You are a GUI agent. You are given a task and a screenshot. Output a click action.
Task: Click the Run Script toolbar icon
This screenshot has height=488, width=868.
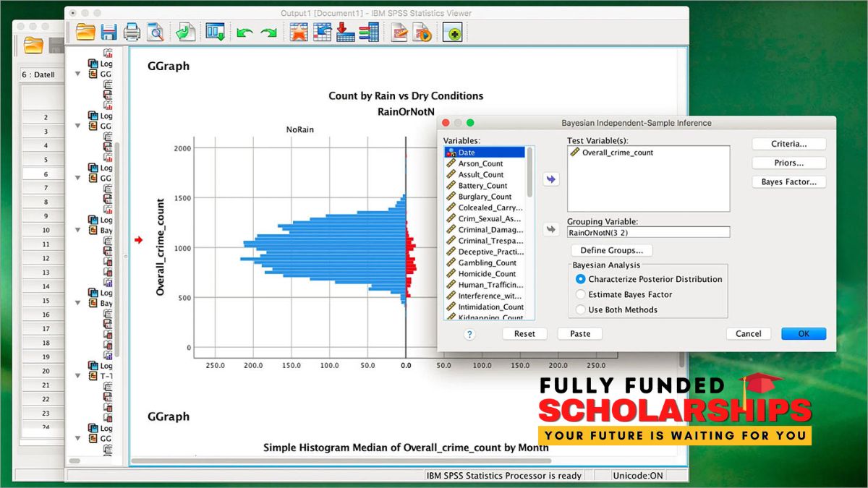[422, 32]
